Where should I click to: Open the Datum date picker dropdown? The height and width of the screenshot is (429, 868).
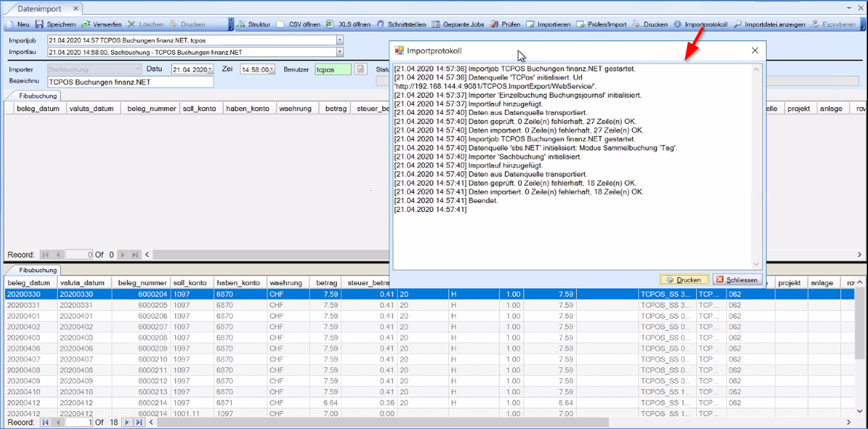pyautogui.click(x=210, y=70)
